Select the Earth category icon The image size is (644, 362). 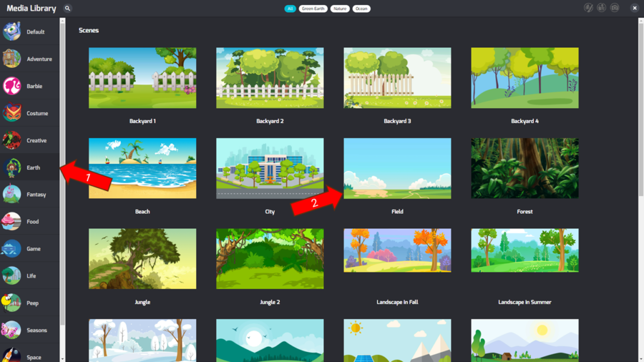pyautogui.click(x=12, y=167)
